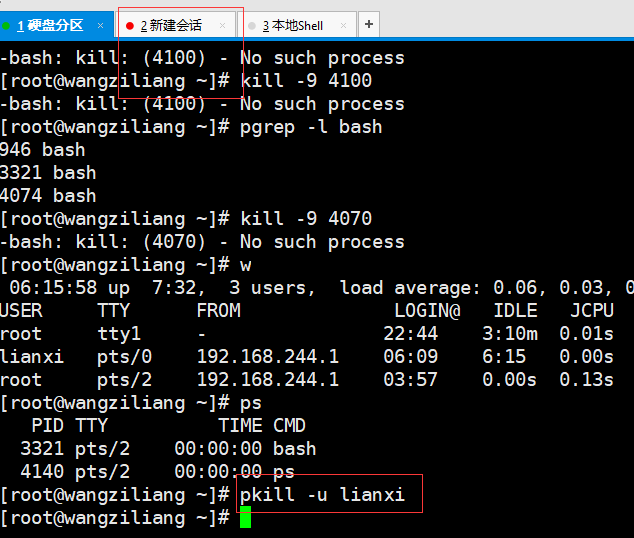Click the 'LOGIN@' column header
The image size is (634, 538).
[427, 310]
